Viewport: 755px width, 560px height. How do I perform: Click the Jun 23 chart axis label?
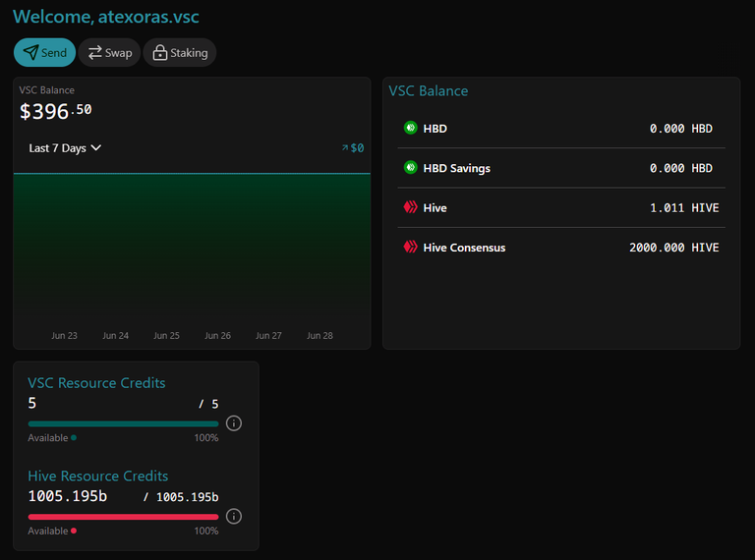[65, 335]
